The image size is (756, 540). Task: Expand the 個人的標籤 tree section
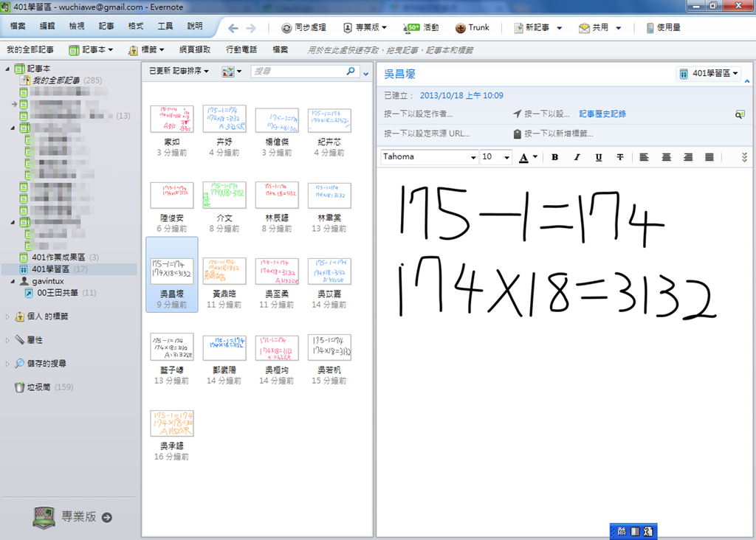coord(8,316)
